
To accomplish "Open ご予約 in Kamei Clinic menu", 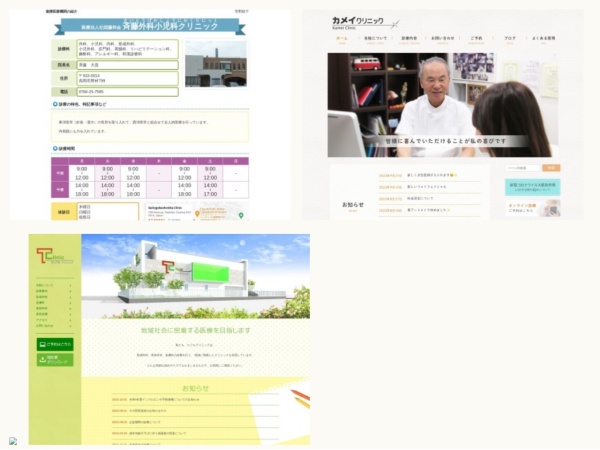I will [x=476, y=39].
